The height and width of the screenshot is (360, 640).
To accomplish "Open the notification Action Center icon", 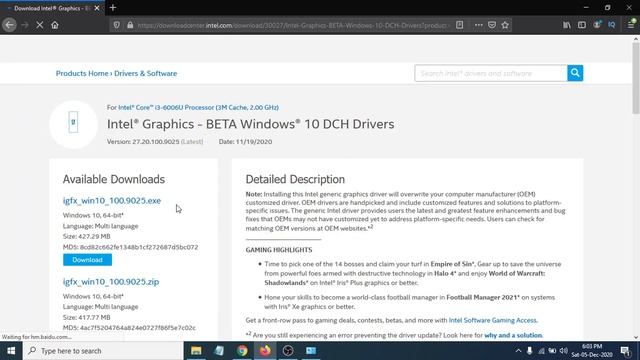I will pos(625,351).
